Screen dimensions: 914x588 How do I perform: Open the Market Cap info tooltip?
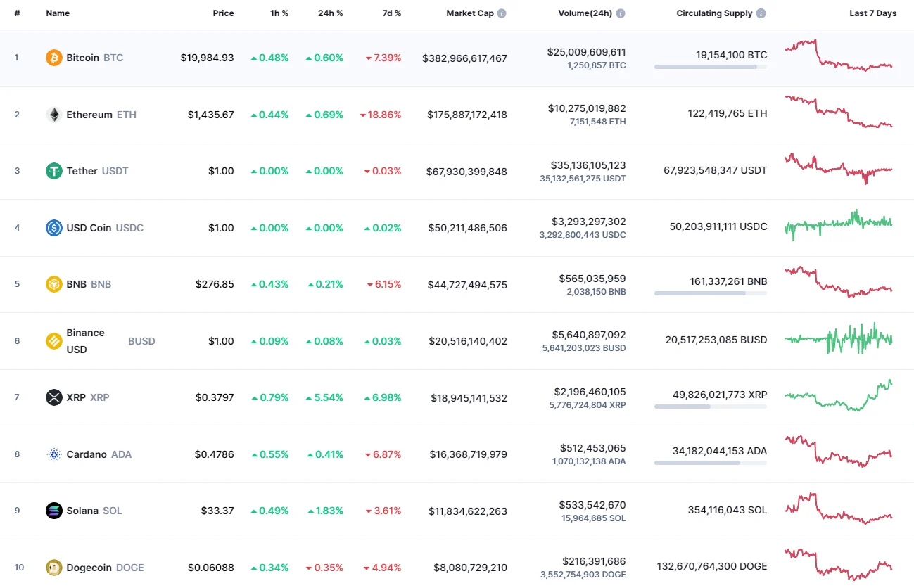(500, 13)
